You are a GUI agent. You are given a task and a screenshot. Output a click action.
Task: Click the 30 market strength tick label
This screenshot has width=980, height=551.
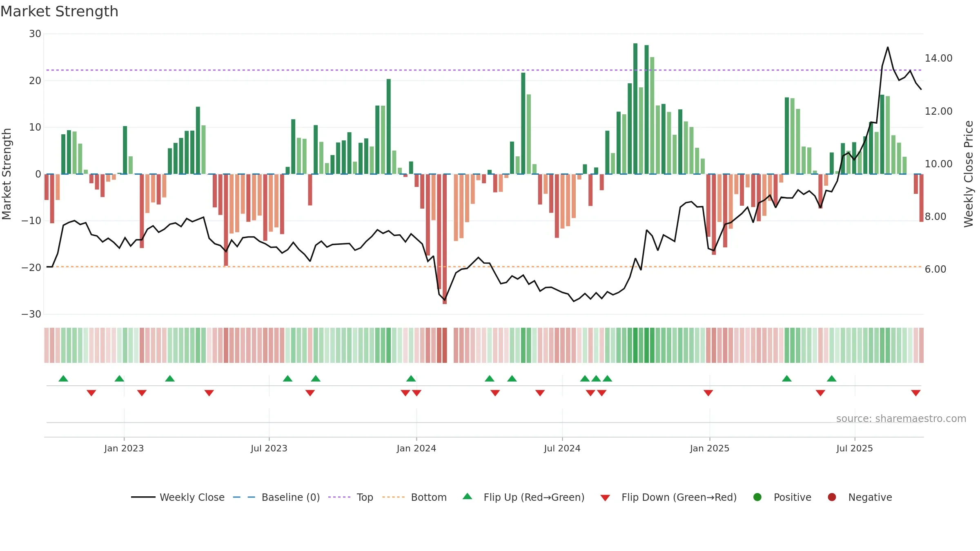pos(35,34)
